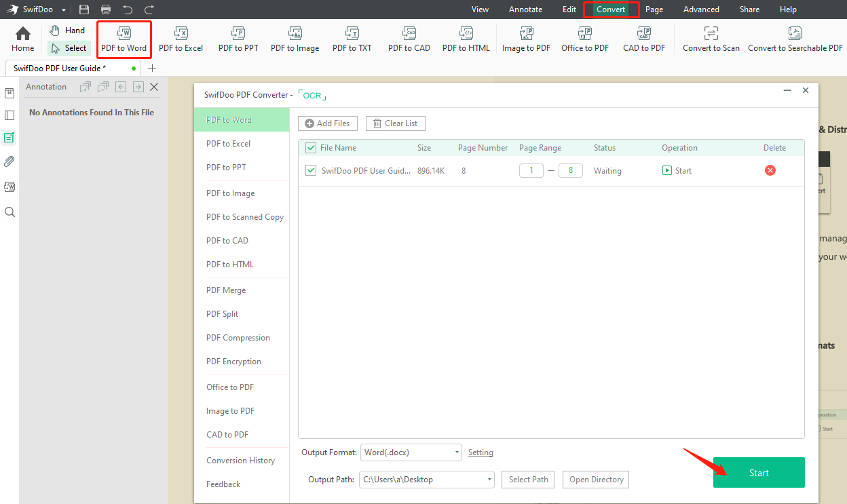Click the red Delete icon for SwifDoo file
847x504 pixels.
[x=770, y=170]
